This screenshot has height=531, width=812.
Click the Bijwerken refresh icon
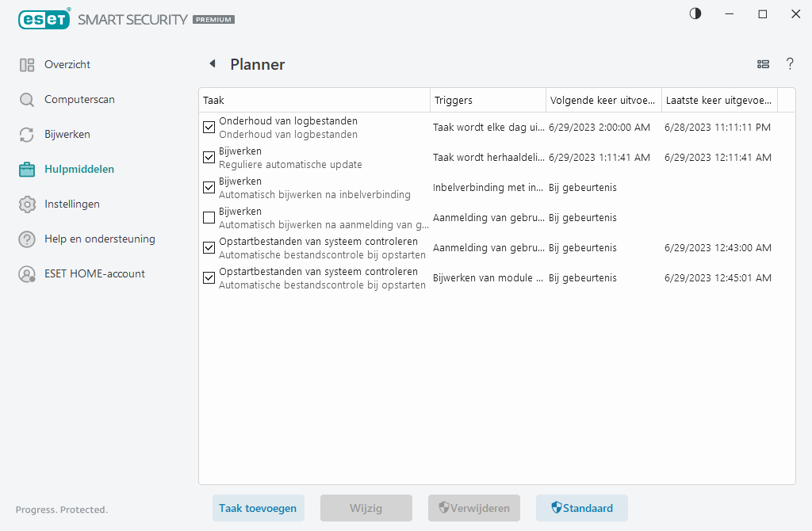coord(26,134)
